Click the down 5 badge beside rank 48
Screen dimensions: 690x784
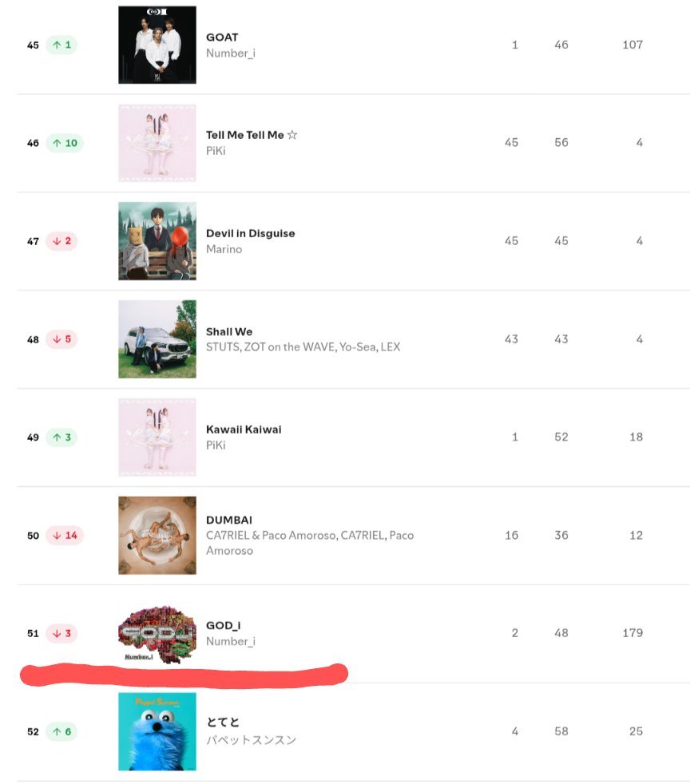tap(62, 339)
